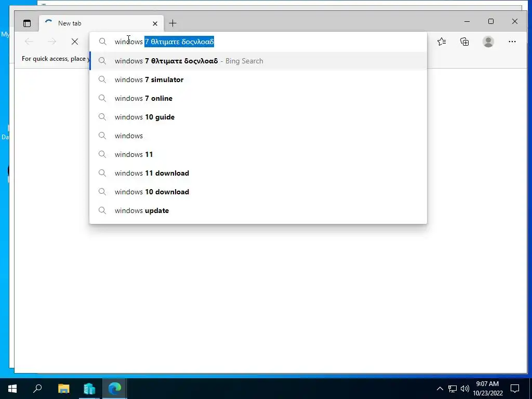The image size is (532, 399).
Task: Open Settings and more menu
Action: pos(512,42)
